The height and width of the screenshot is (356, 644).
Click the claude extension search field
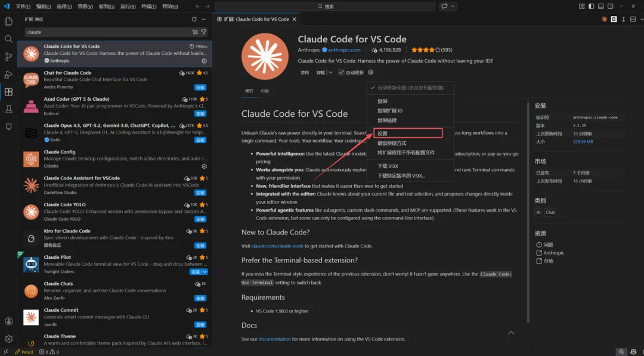point(107,32)
